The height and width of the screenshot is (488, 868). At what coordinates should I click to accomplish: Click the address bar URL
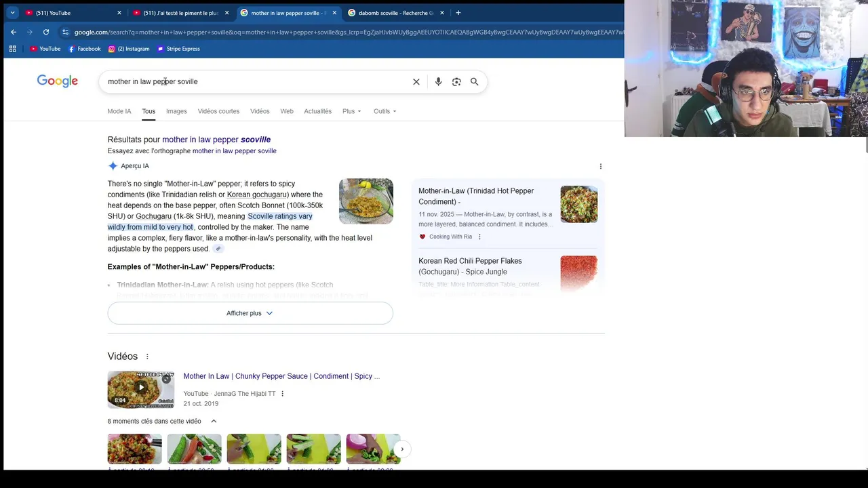pos(349,32)
